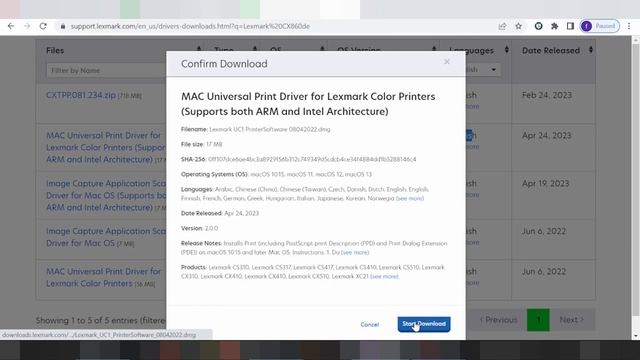The image size is (640, 360).
Task: Click the Feb 24, 2023 date cell
Action: [547, 95]
